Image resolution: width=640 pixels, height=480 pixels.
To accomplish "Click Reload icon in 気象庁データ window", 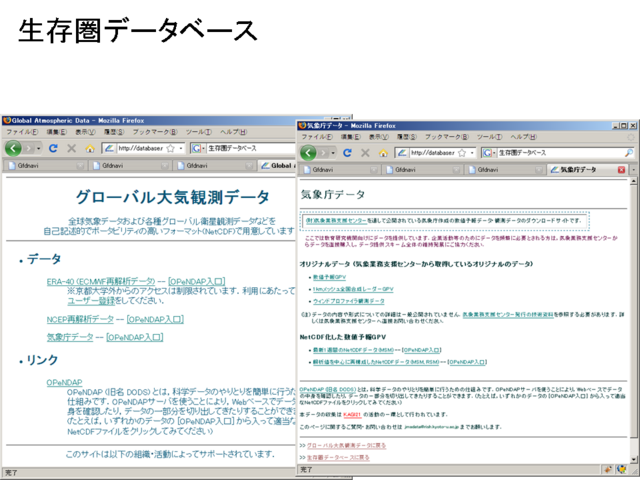I will pyautogui.click(x=347, y=153).
